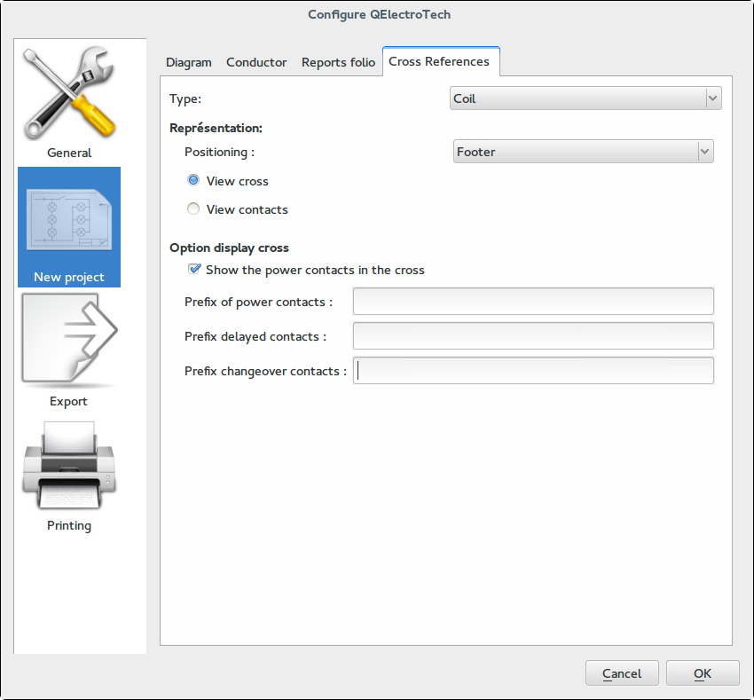This screenshot has width=754, height=700.
Task: Open the Printing printer icon
Action: (69, 465)
